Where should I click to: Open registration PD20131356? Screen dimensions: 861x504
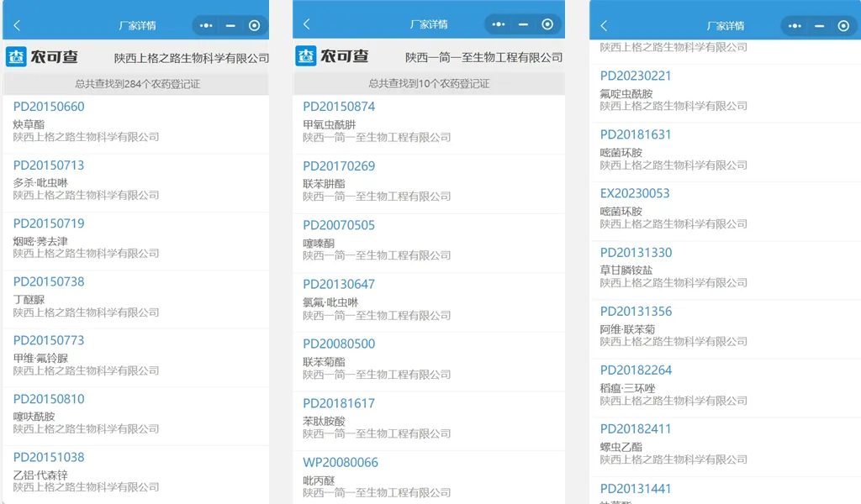pos(636,311)
